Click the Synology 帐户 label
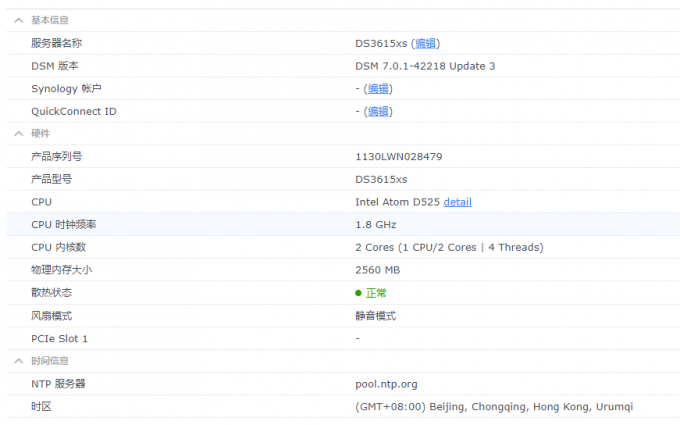680x425 pixels. [66, 89]
